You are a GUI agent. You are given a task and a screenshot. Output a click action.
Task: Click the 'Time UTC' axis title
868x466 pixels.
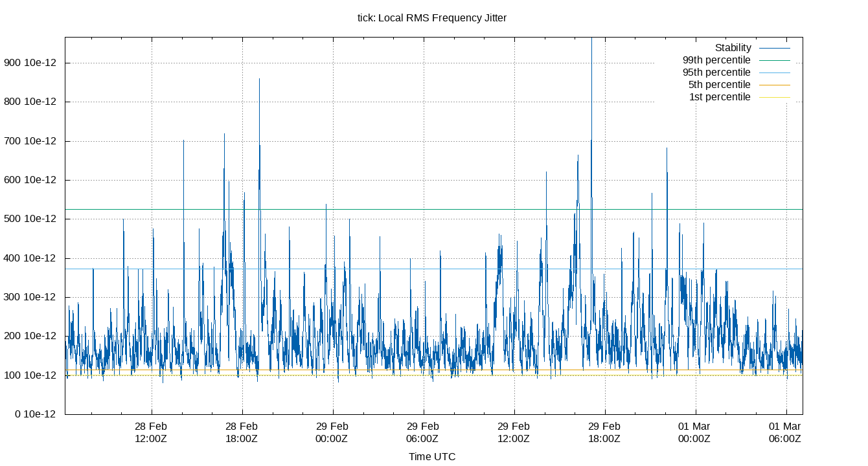coord(432,457)
